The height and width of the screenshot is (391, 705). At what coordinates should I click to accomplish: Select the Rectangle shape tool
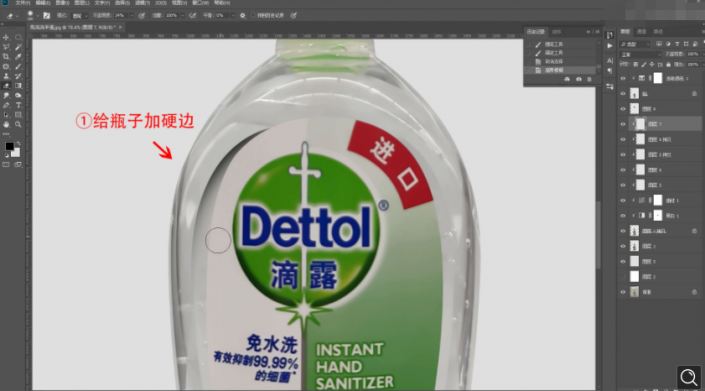pos(18,115)
